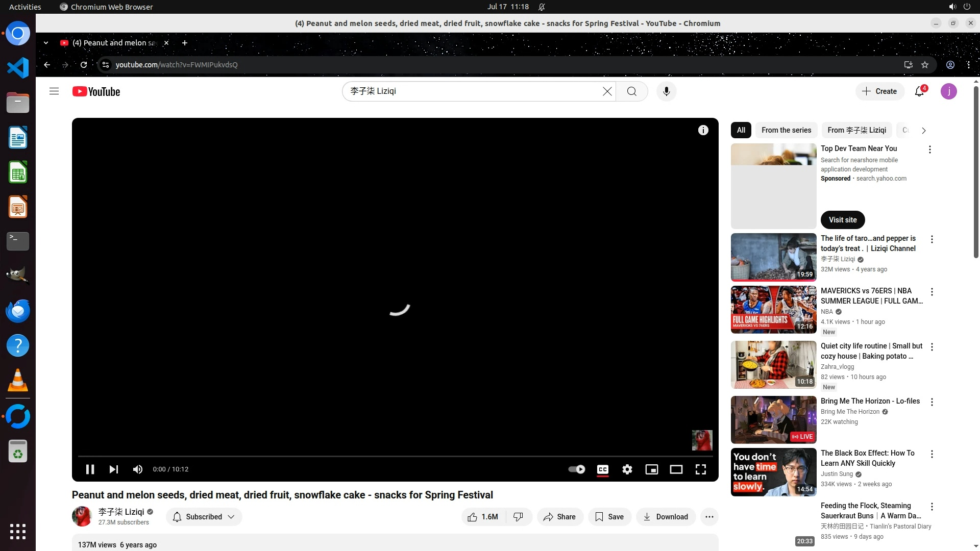The width and height of the screenshot is (980, 551).
Task: Expand more actions three-dot menu
Action: (709, 517)
